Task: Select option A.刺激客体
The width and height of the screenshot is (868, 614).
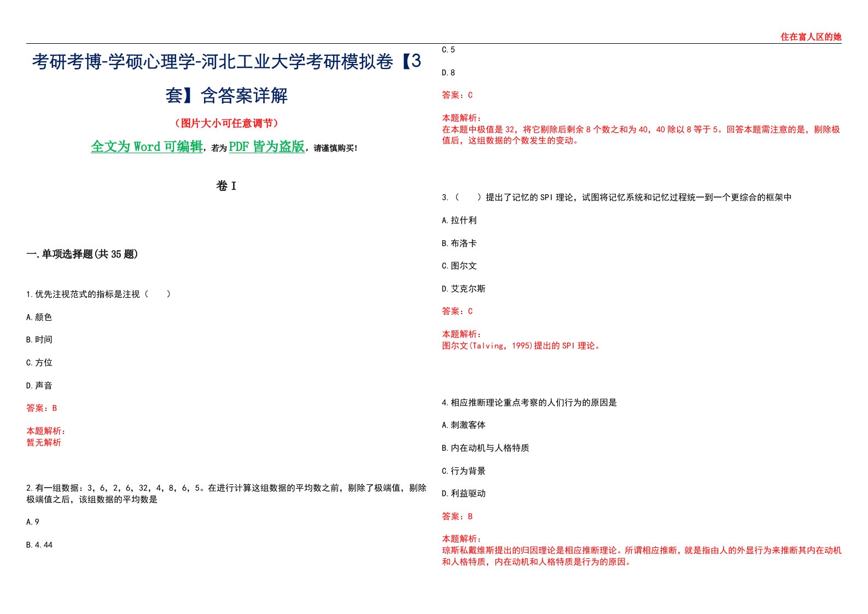Action: point(464,425)
